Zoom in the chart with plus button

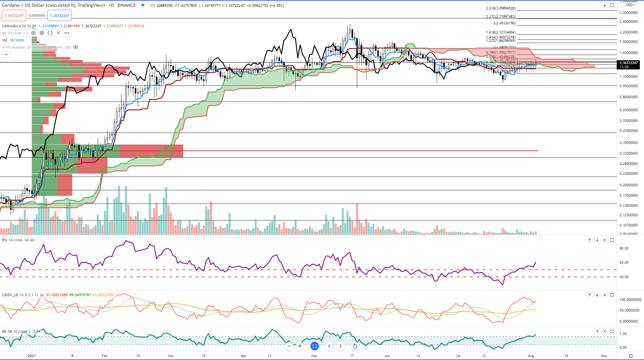[x=300, y=346]
